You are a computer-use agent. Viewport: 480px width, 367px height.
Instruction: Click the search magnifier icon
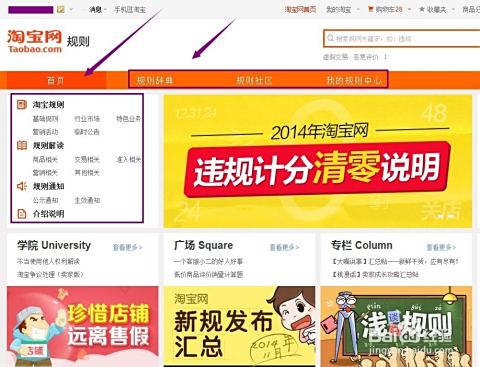(330, 38)
